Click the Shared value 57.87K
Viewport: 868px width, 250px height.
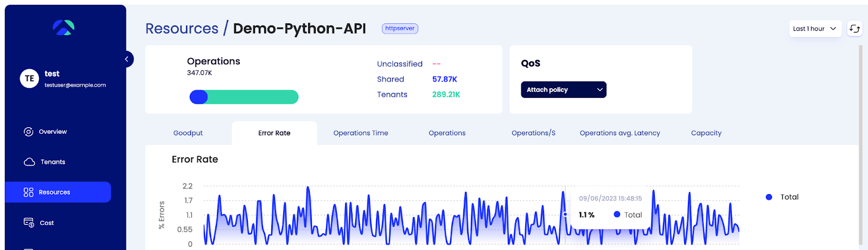coord(445,79)
